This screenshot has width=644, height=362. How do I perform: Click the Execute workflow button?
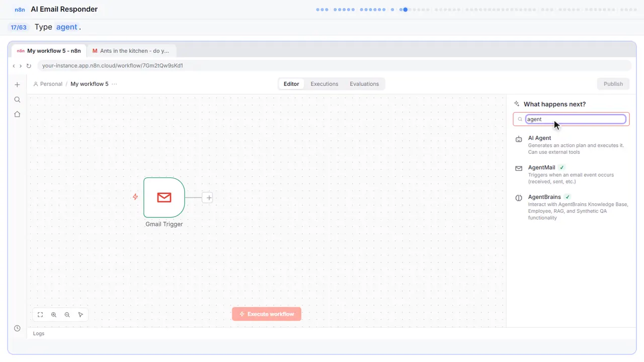point(267,314)
